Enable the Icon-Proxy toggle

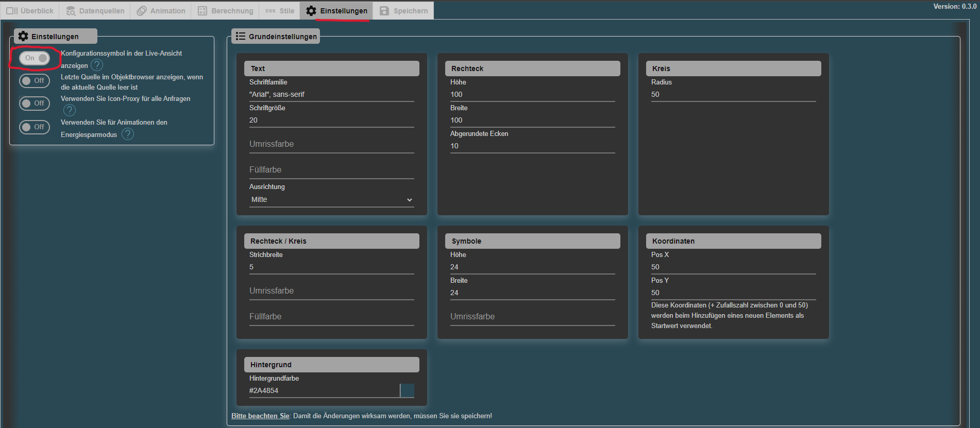click(x=35, y=104)
